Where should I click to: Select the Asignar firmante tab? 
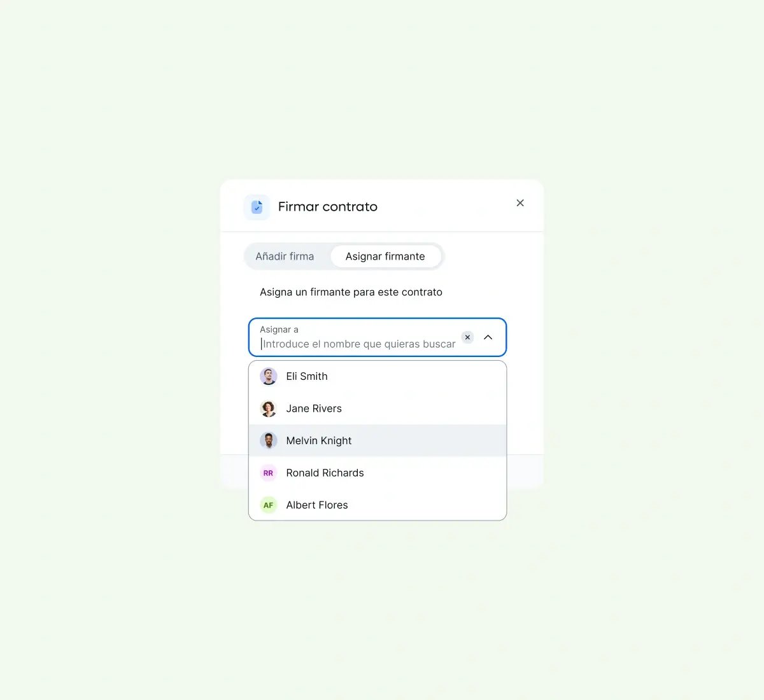[385, 256]
